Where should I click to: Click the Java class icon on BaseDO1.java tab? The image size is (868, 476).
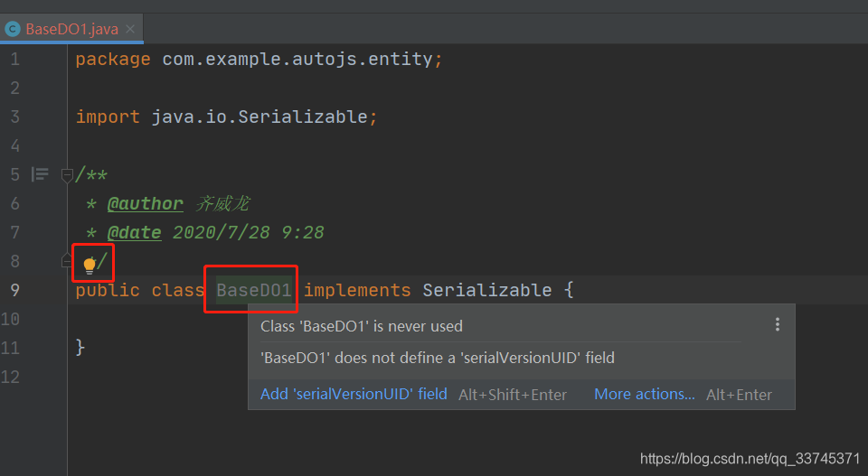pos(12,29)
